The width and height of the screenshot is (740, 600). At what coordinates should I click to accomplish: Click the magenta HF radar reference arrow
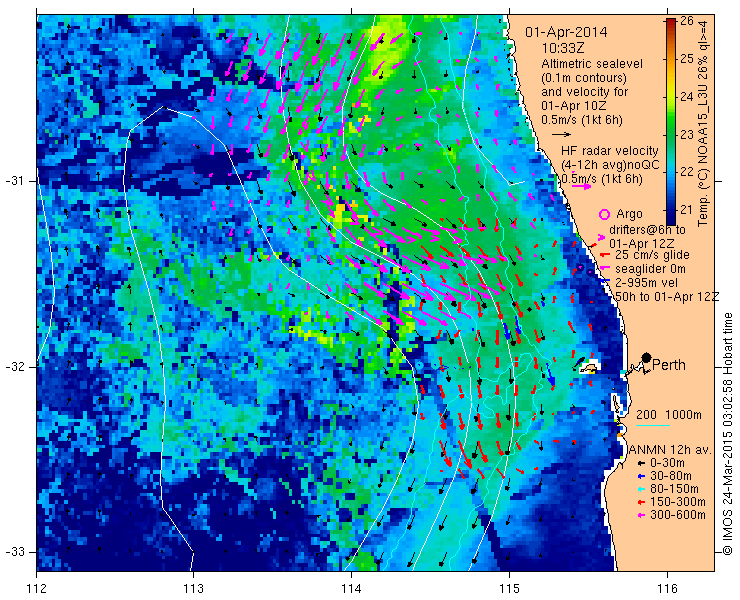tap(581, 186)
